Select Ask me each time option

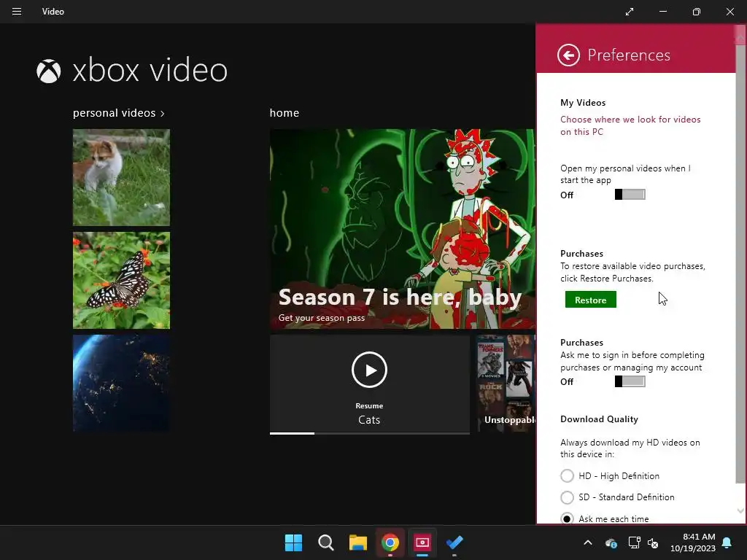pos(567,518)
